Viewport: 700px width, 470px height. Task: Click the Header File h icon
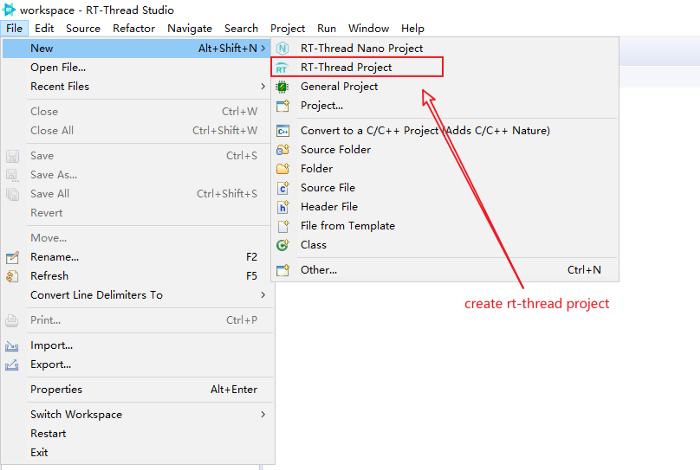pyautogui.click(x=283, y=207)
